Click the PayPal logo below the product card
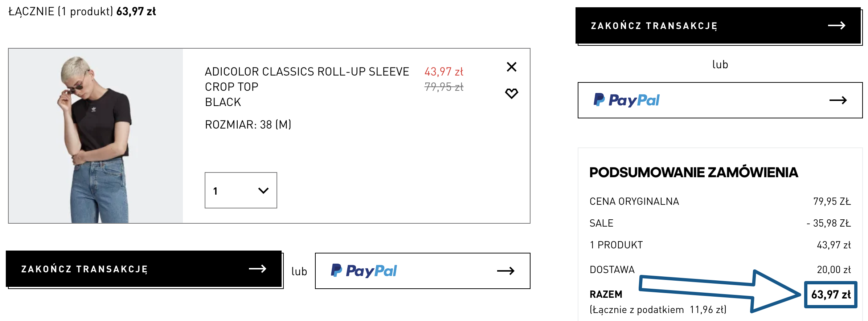 tap(364, 271)
